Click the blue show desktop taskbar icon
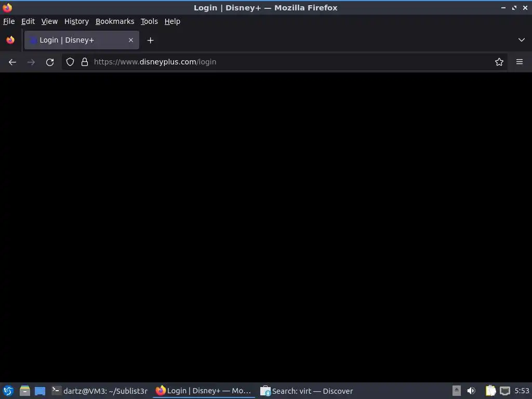532x399 pixels. pos(40,391)
